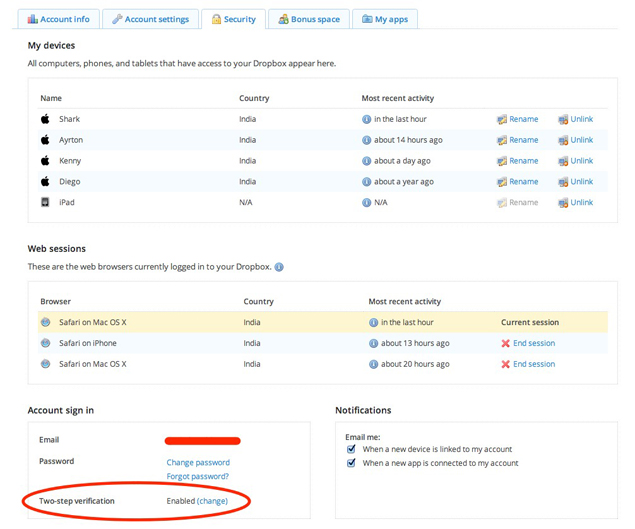Click info icon for Shark's recent activity

[367, 119]
